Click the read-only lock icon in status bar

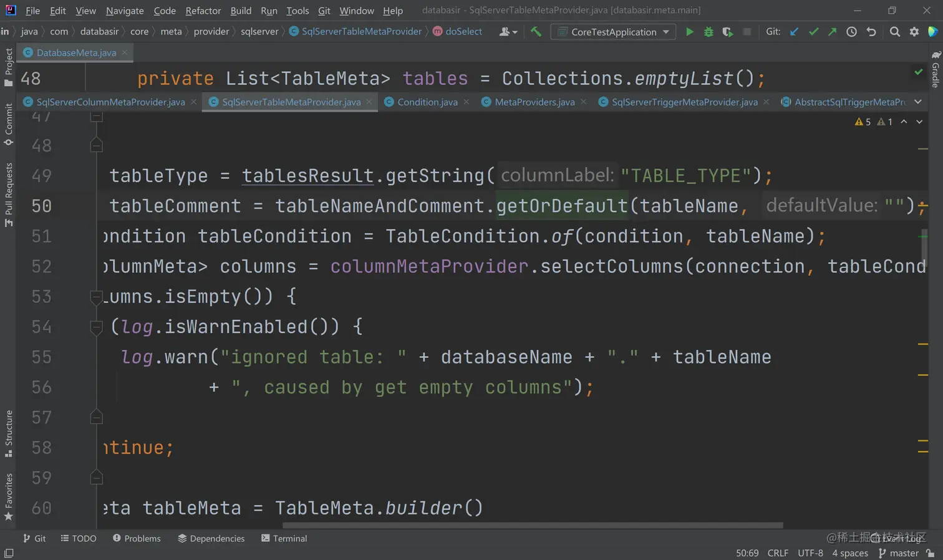[x=931, y=553]
